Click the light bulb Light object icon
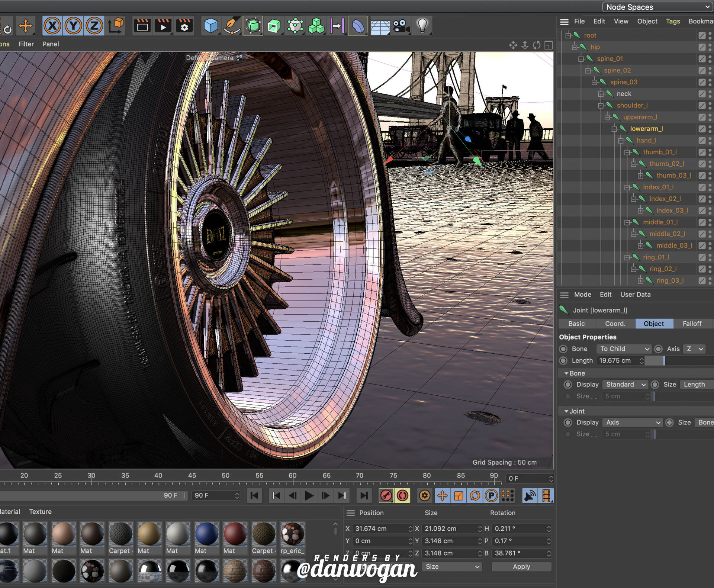Viewport: 714px width, 588px height. (x=422, y=26)
